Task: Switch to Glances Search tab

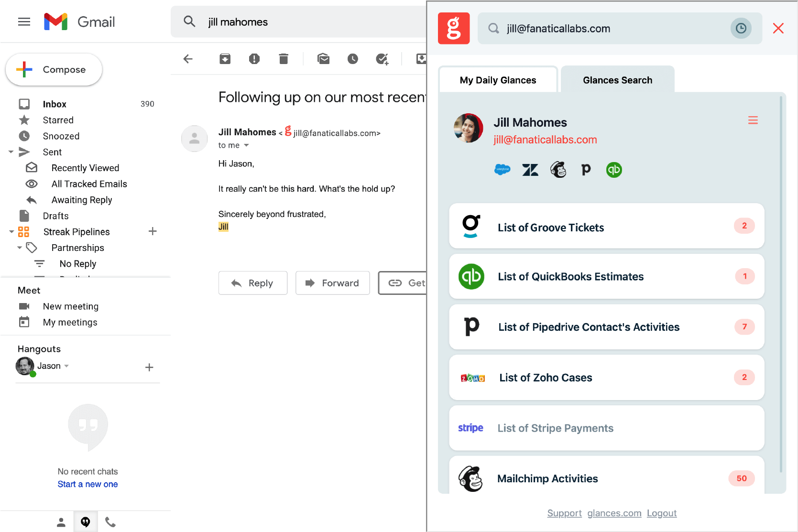Action: (x=617, y=80)
